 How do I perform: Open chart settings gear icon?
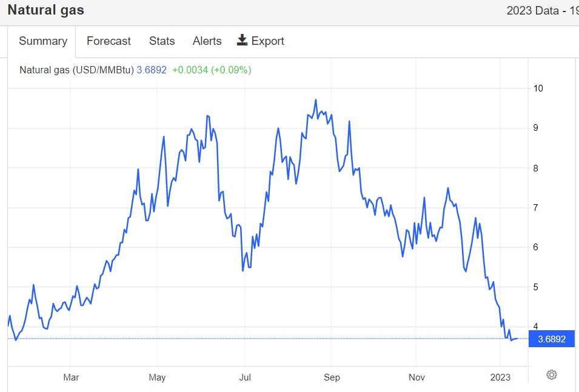click(x=551, y=374)
